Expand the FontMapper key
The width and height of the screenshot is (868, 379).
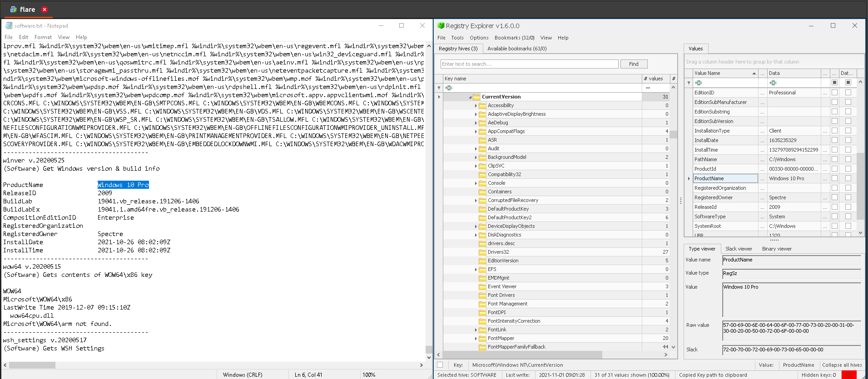pyautogui.click(x=476, y=338)
